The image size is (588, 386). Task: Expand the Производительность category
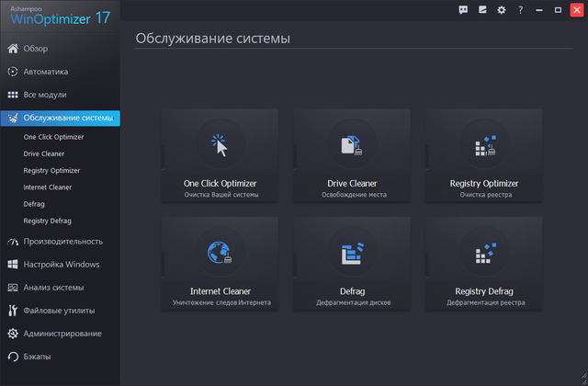(x=62, y=242)
